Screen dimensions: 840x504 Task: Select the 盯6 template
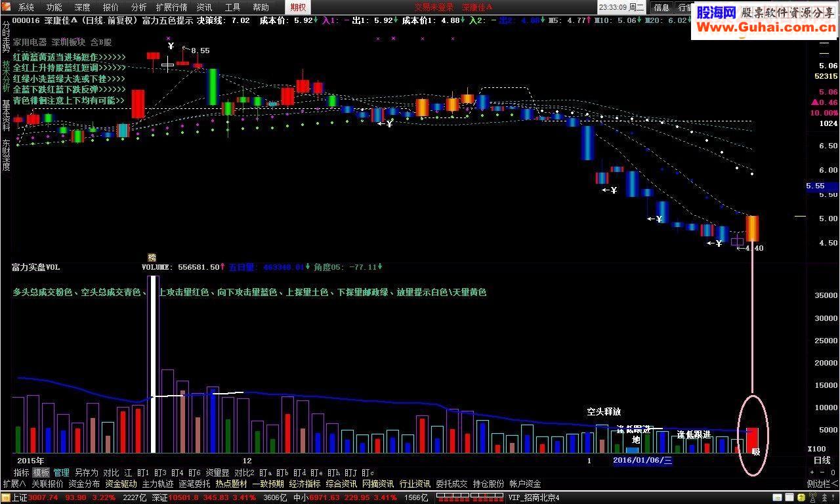(194, 472)
